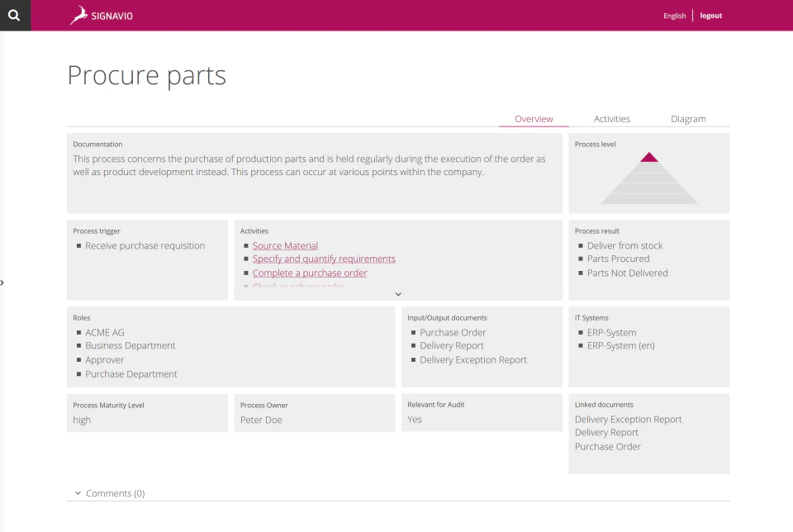Follow the 'Specify and quantify requirements' link
This screenshot has width=793, height=532.
click(324, 259)
